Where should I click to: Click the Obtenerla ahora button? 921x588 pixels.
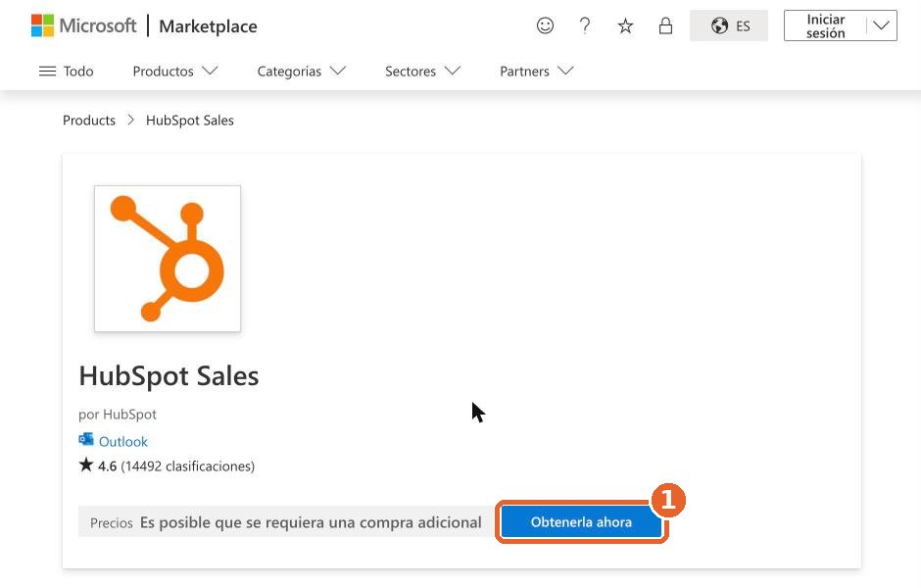pos(581,521)
